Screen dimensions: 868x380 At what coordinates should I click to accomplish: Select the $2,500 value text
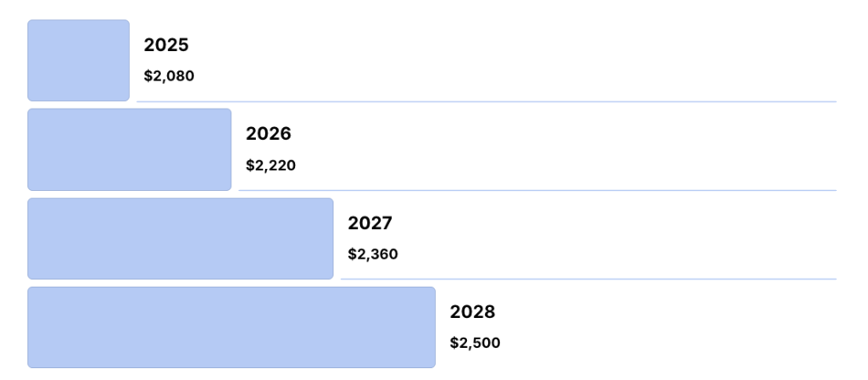[475, 343]
